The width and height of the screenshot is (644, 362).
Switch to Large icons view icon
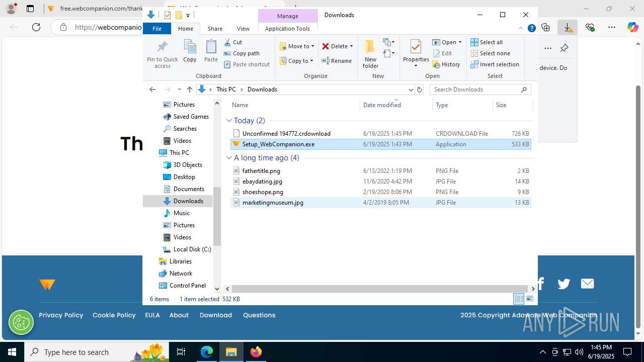[529, 299]
